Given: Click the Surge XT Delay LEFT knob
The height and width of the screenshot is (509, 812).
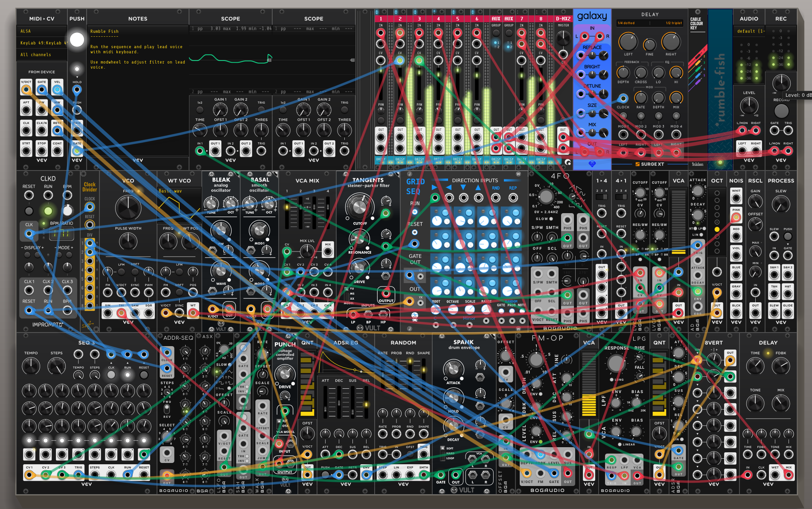Looking at the screenshot, I should 628,42.
